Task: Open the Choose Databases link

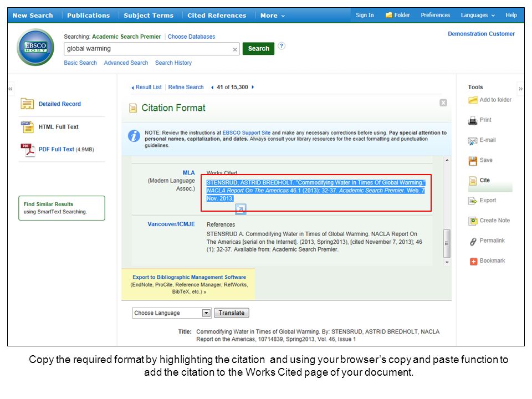Action: 191,37
